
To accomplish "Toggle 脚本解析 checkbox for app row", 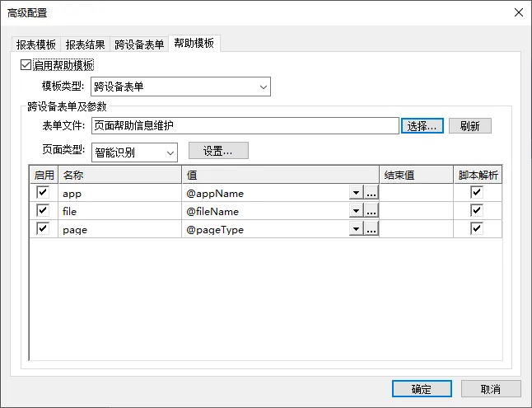I will click(477, 192).
